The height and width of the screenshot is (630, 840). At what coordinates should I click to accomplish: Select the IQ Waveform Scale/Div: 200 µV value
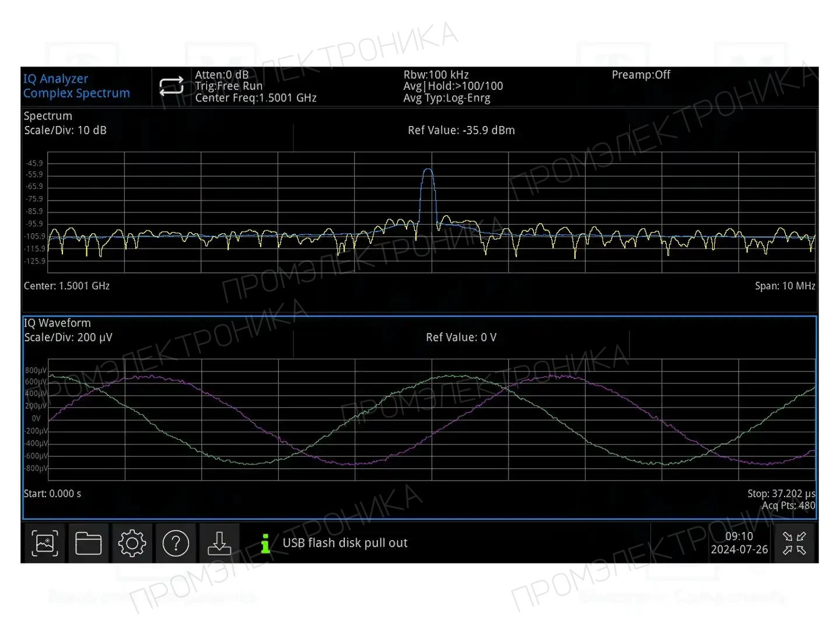coord(68,337)
